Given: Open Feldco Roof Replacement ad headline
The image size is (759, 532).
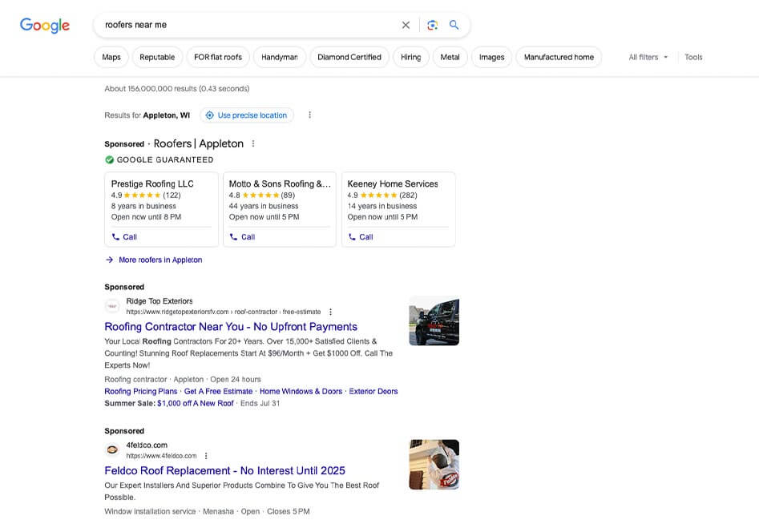Looking at the screenshot, I should pyautogui.click(x=224, y=470).
